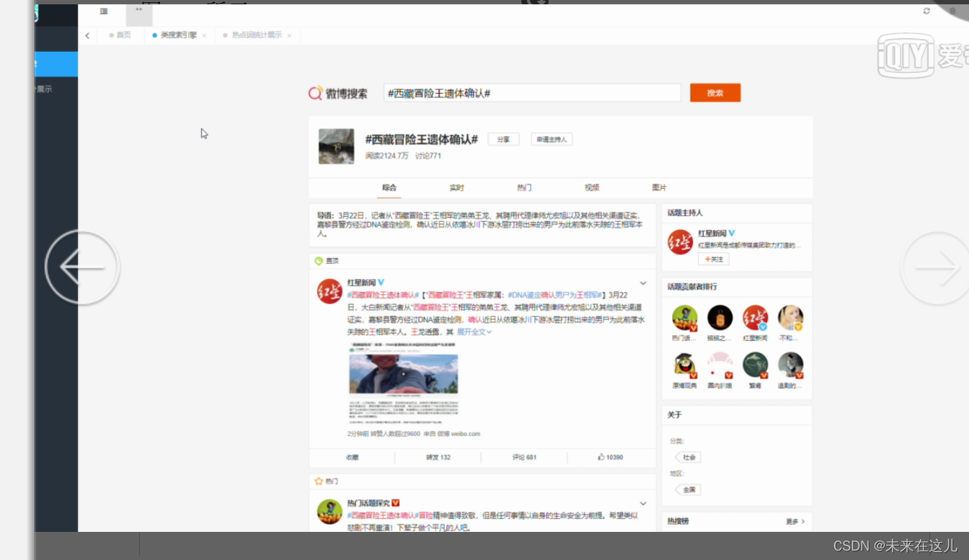Image resolution: width=969 pixels, height=560 pixels.
Task: Select the 视频 results tab
Action: pos(592,187)
